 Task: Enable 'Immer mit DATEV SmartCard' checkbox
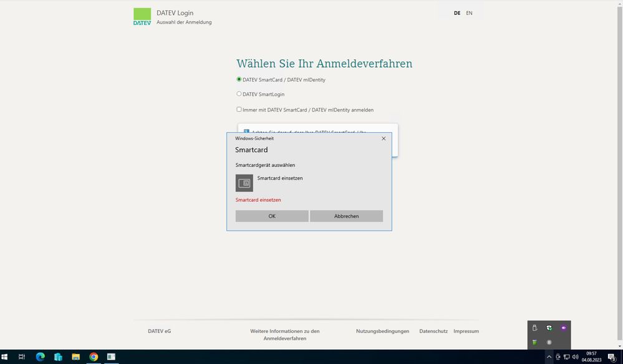tap(239, 110)
